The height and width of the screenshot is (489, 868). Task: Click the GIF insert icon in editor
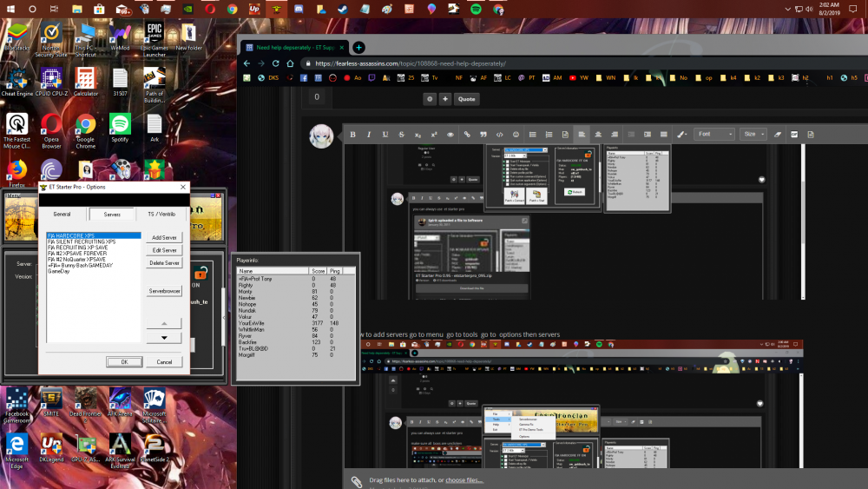[x=794, y=135]
